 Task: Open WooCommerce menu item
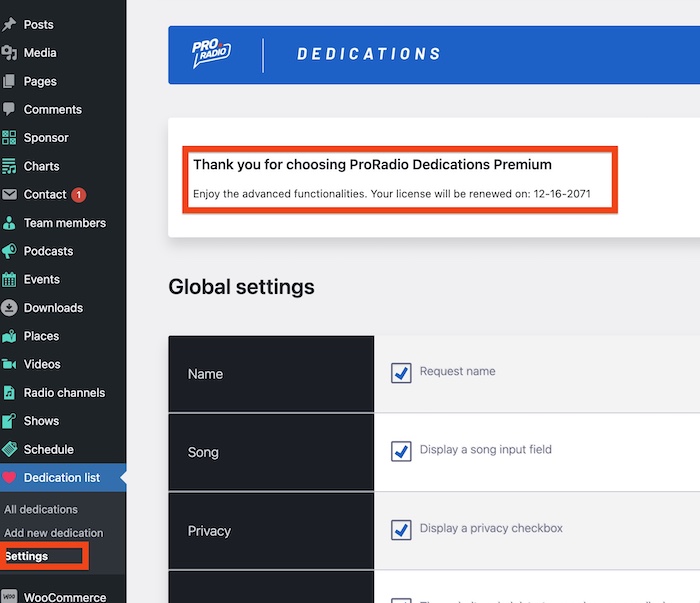[x=63, y=597]
